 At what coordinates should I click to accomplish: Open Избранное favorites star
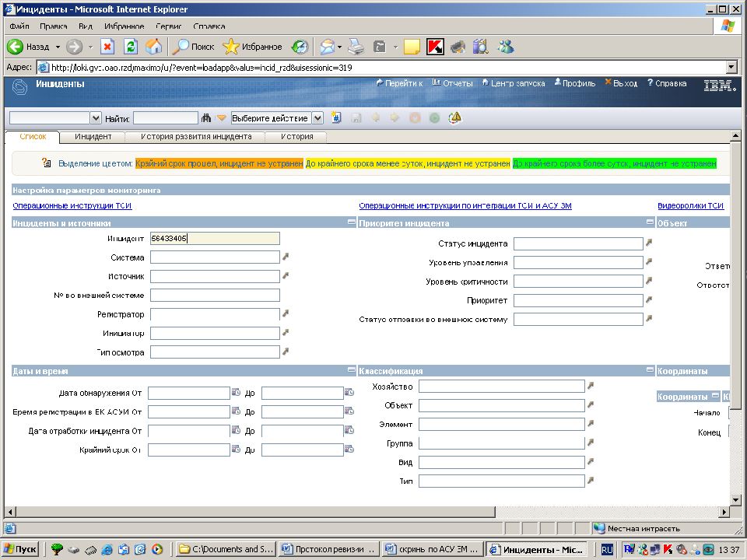[252, 47]
